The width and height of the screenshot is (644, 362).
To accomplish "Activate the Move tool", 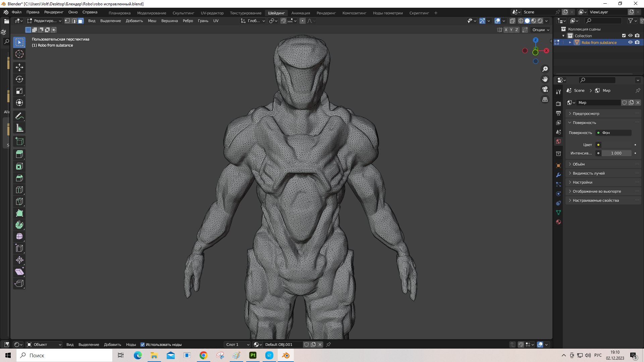I will click(x=19, y=67).
